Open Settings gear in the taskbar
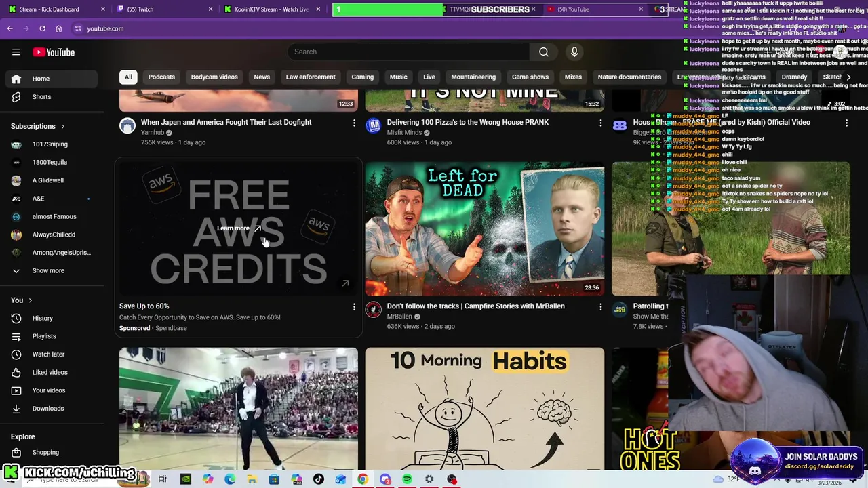Screen dimensions: 868x488 429,479
